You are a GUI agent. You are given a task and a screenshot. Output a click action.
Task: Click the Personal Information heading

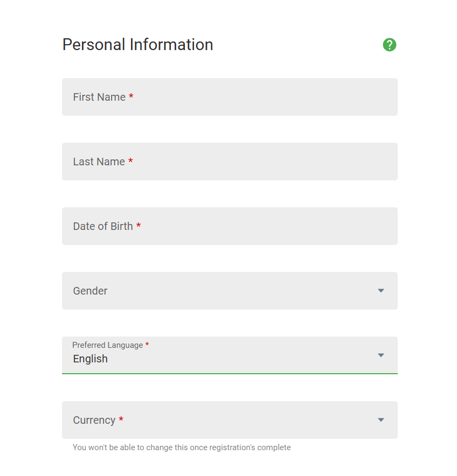(138, 45)
